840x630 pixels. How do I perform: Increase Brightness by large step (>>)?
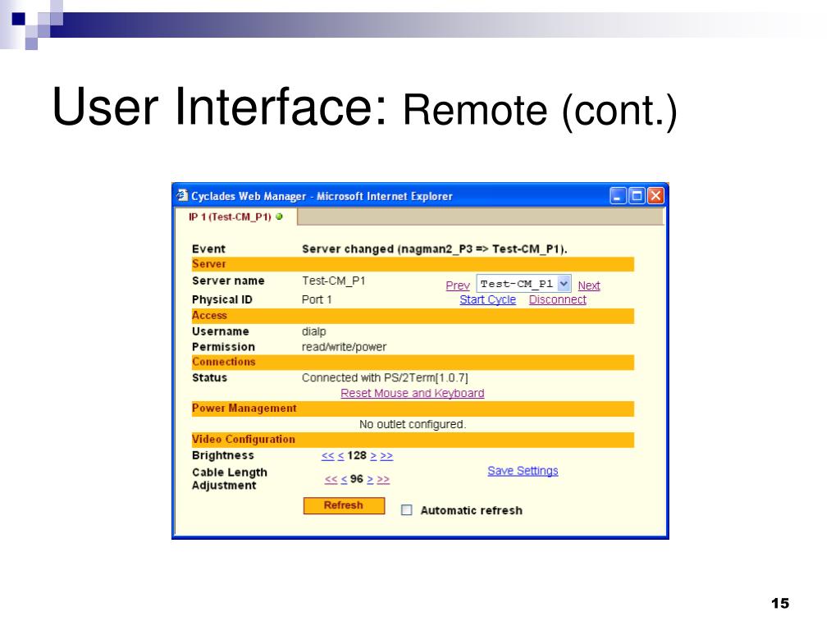tap(386, 456)
